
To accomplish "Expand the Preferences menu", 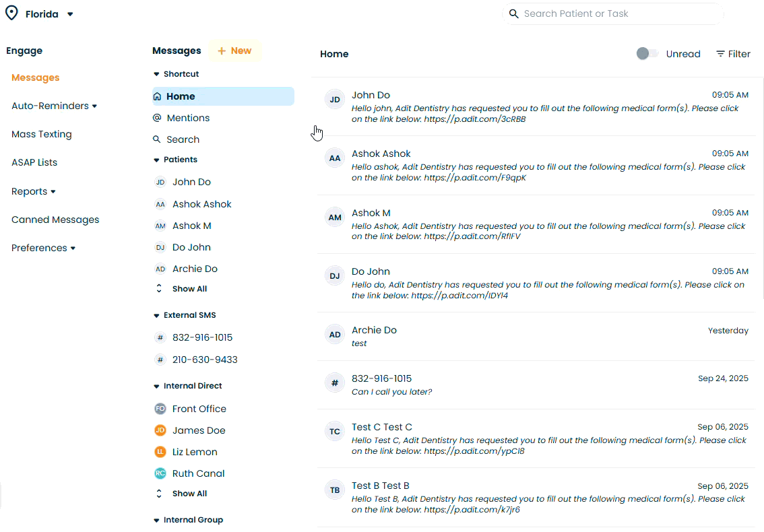I will pos(73,248).
